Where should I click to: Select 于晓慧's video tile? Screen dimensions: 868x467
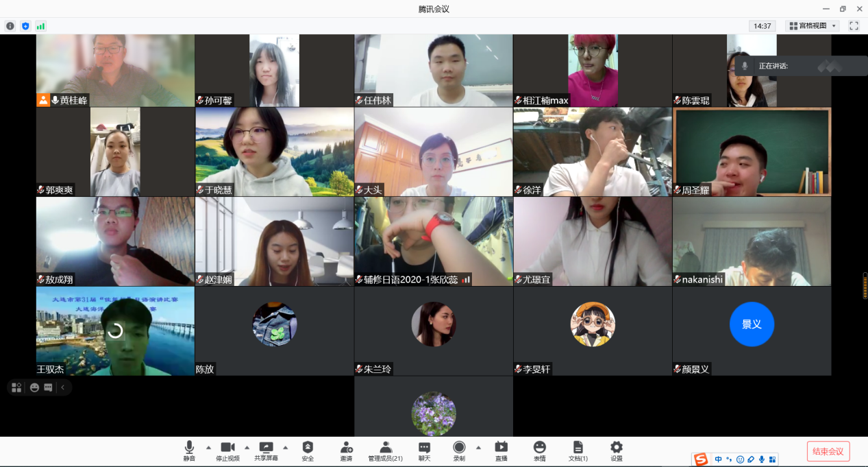pyautogui.click(x=275, y=152)
